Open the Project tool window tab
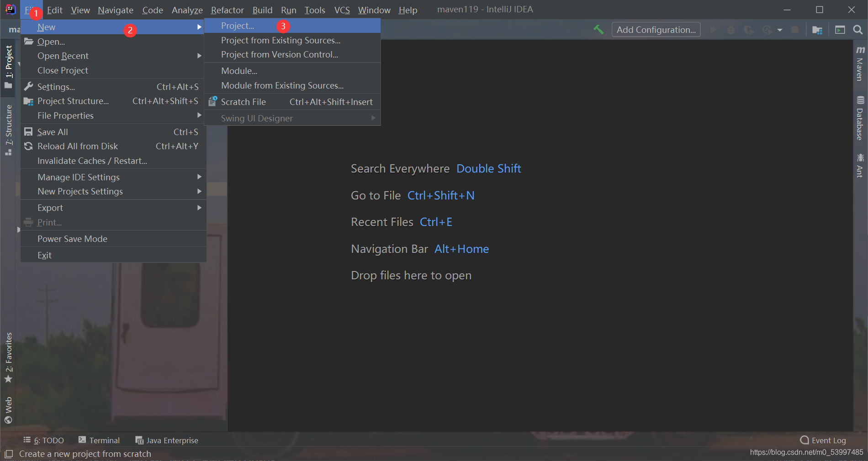 point(8,67)
